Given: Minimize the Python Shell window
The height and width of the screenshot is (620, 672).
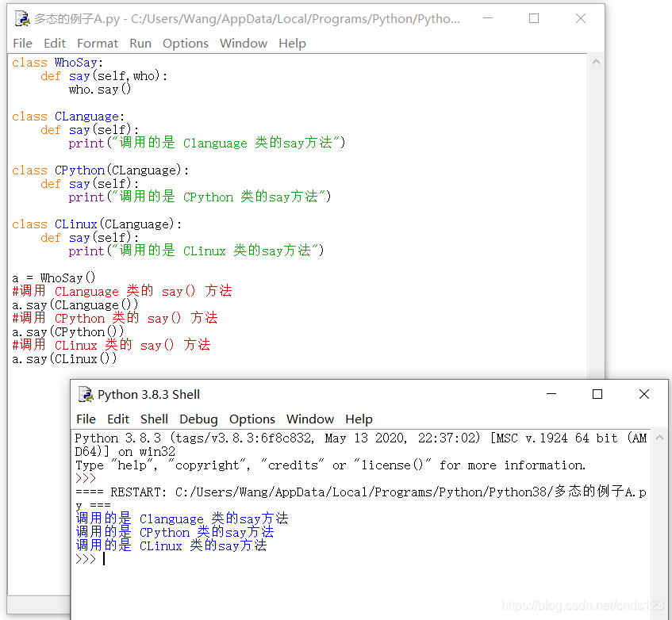Looking at the screenshot, I should 551,394.
